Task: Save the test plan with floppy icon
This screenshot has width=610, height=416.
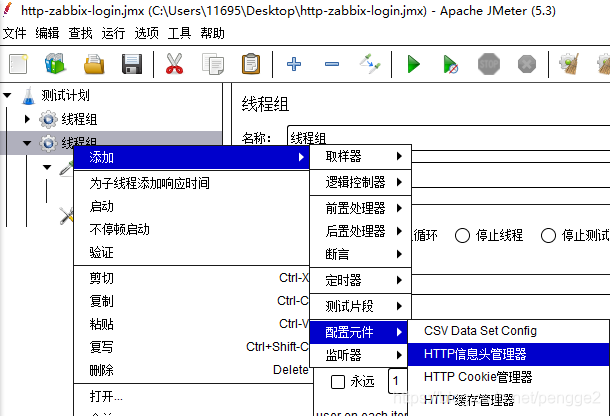Action: (132, 64)
